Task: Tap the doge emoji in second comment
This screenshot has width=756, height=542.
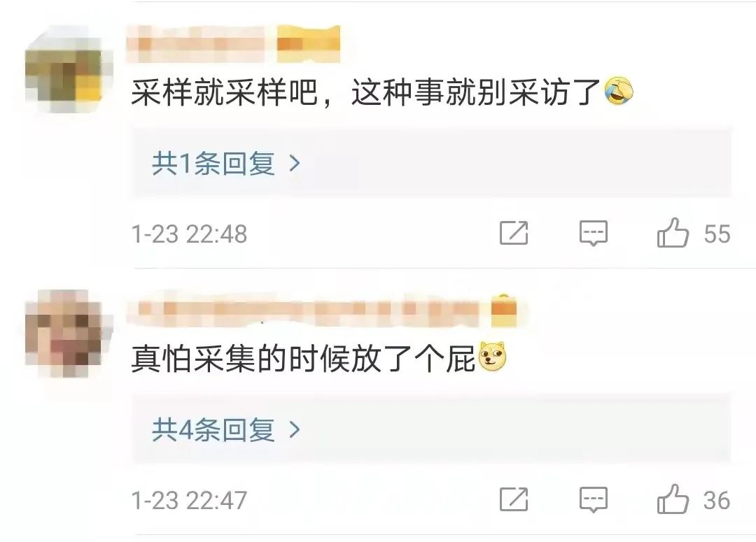Action: pyautogui.click(x=492, y=357)
